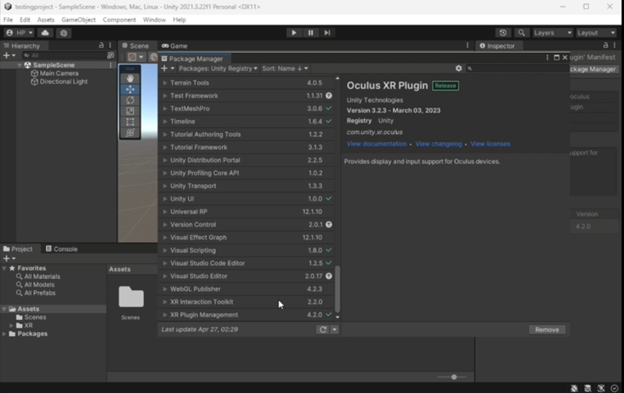Expand the XR folder in Assets
This screenshot has height=393, width=624.
[x=11, y=325]
